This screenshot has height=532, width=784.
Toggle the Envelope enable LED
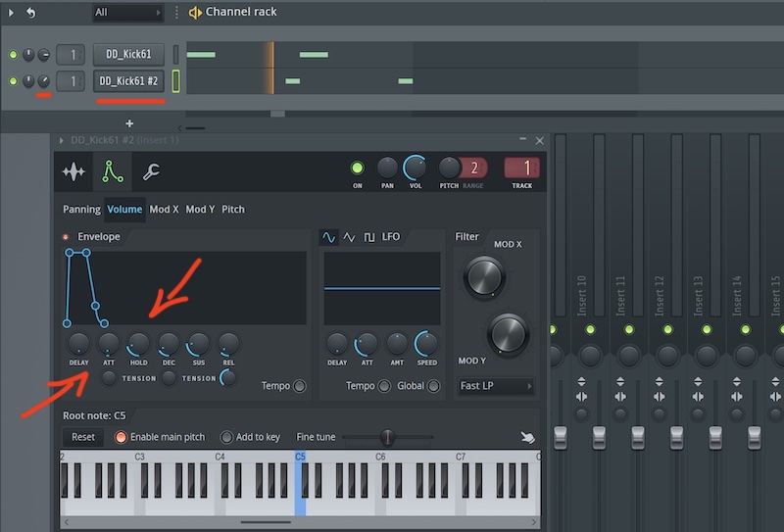click(x=67, y=237)
